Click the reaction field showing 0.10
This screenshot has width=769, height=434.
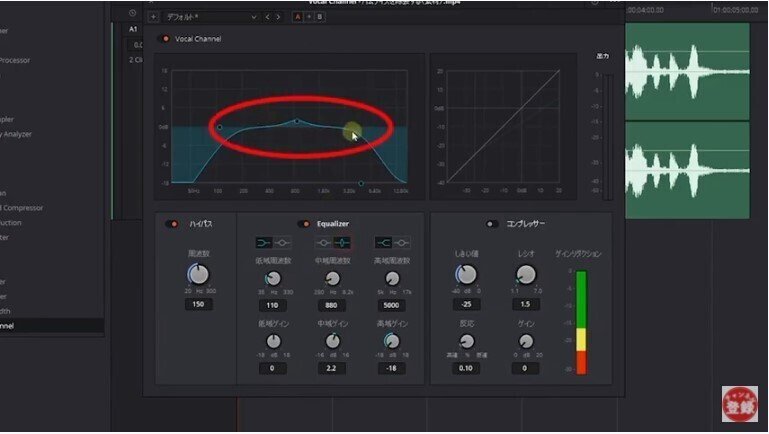pyautogui.click(x=466, y=368)
